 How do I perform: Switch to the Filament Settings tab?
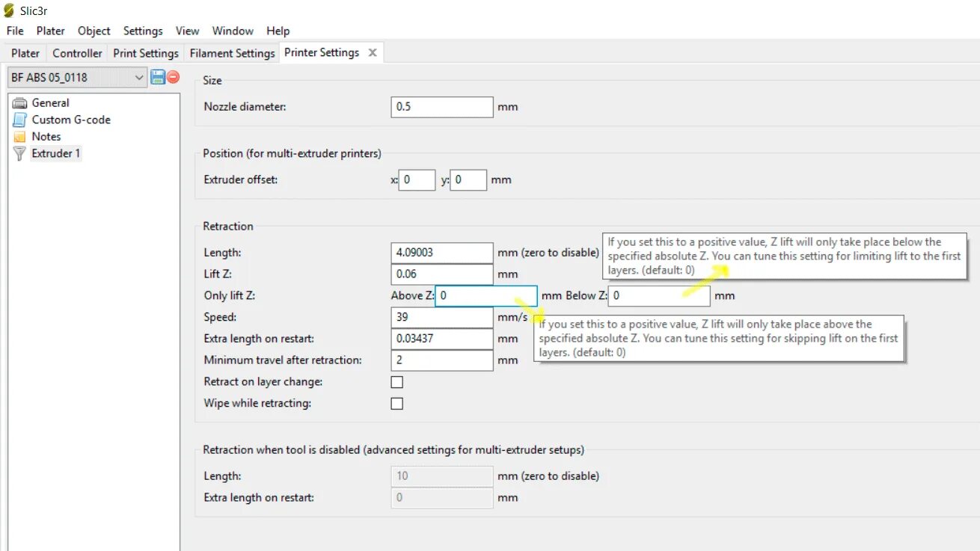pos(233,53)
